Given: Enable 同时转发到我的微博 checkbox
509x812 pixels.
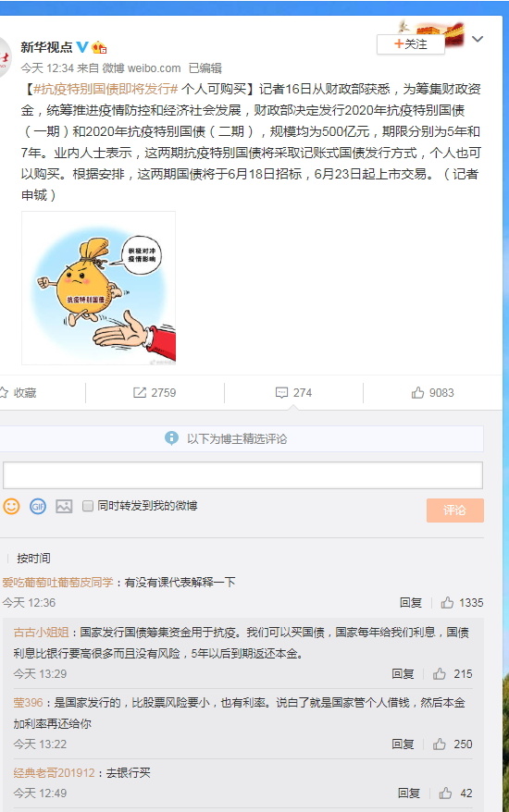Looking at the screenshot, I should 88,506.
